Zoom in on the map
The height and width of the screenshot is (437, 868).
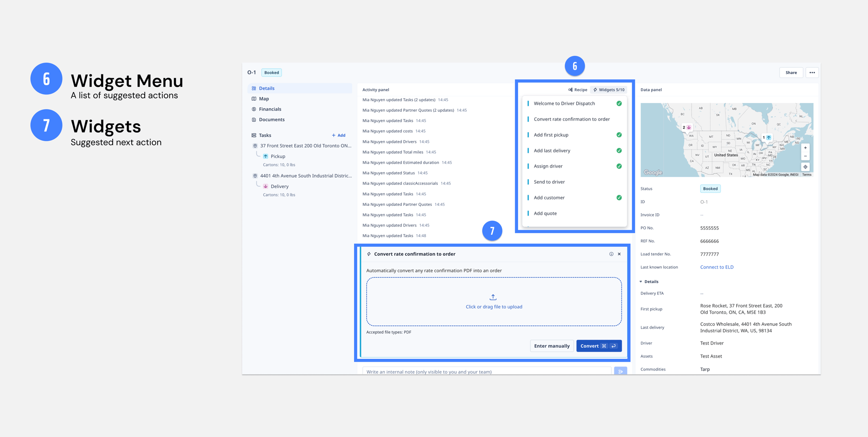tap(805, 148)
